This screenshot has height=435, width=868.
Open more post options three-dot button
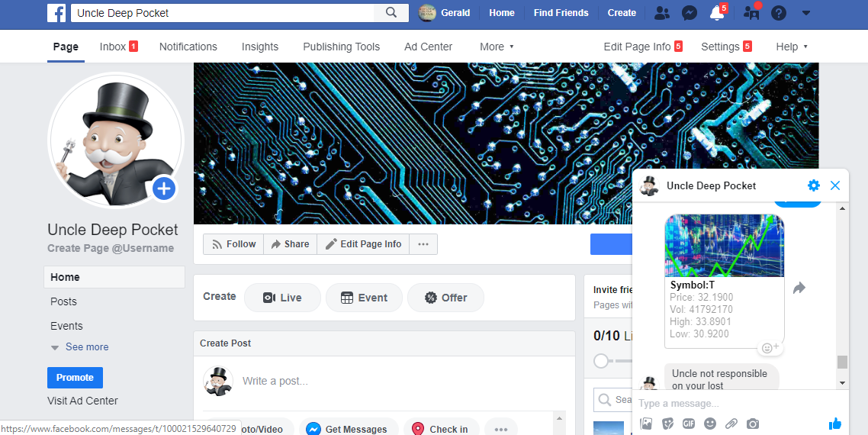(501, 430)
